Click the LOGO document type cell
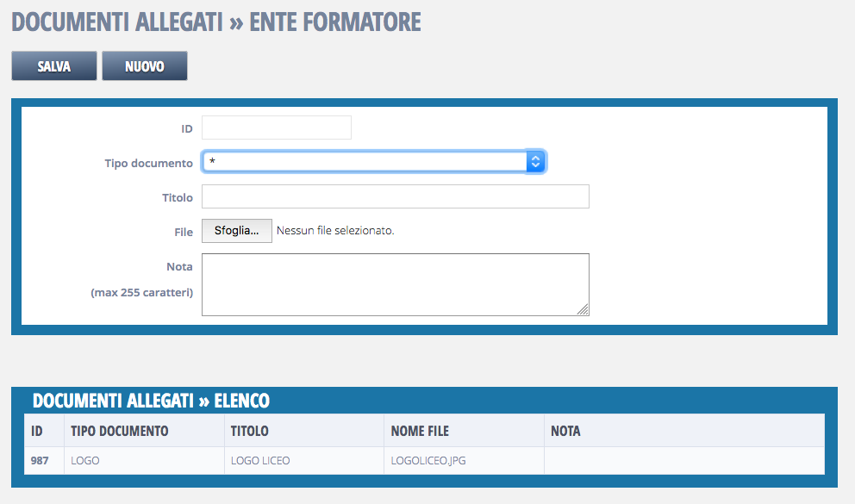 (x=85, y=460)
